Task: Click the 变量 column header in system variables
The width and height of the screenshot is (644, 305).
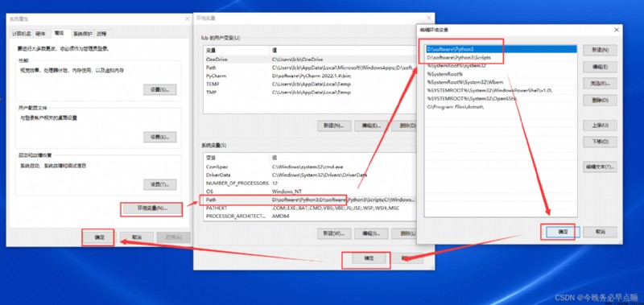Action: 236,158
